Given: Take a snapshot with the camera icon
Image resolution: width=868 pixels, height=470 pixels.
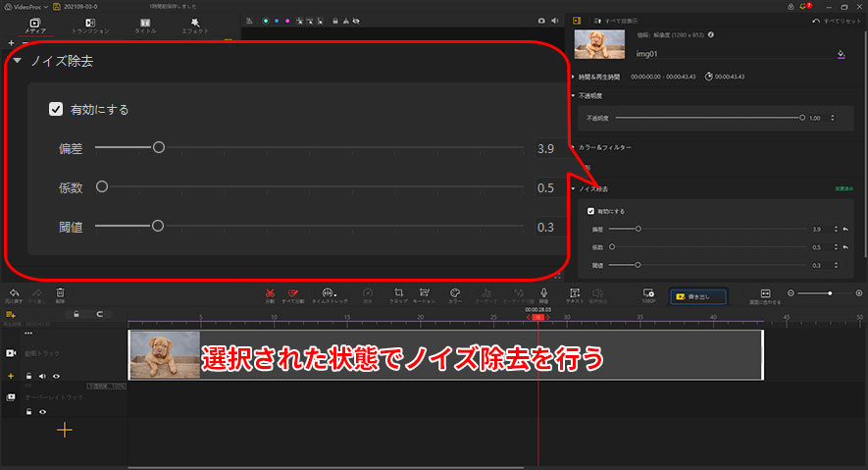Looking at the screenshot, I should coord(540,21).
